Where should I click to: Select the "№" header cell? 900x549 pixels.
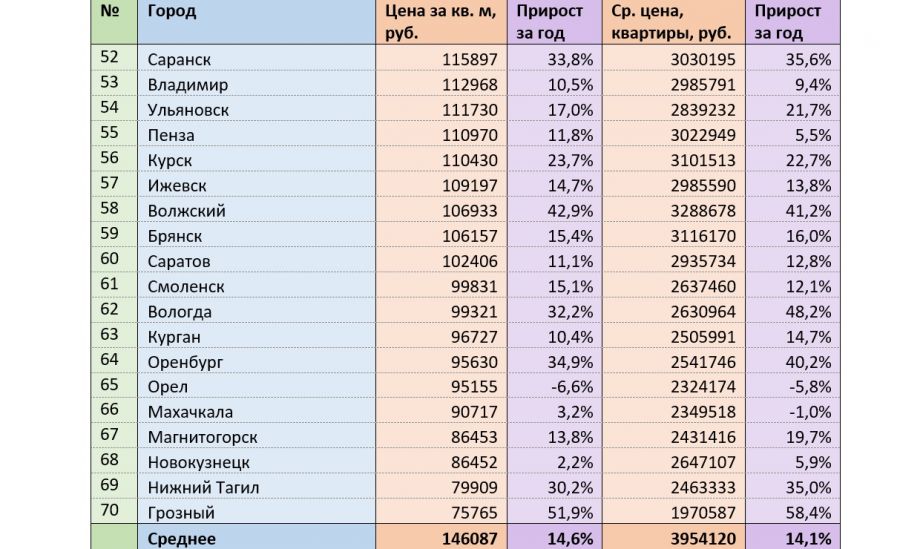coord(109,12)
